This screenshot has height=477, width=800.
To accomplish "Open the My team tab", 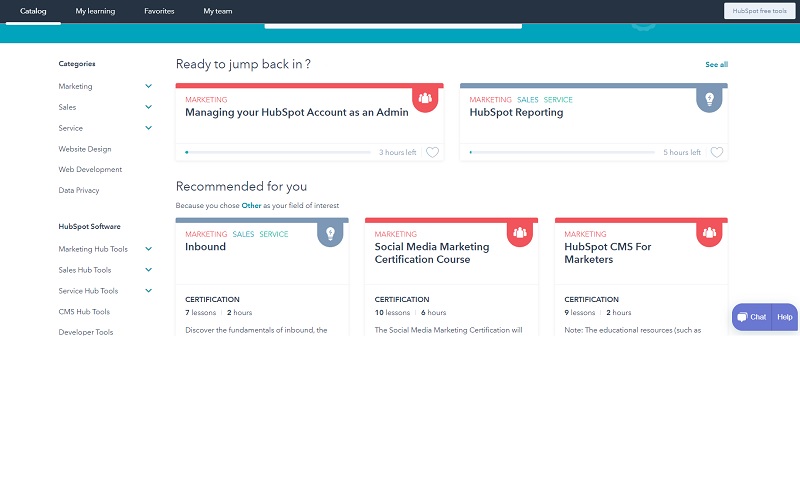I will pyautogui.click(x=218, y=11).
